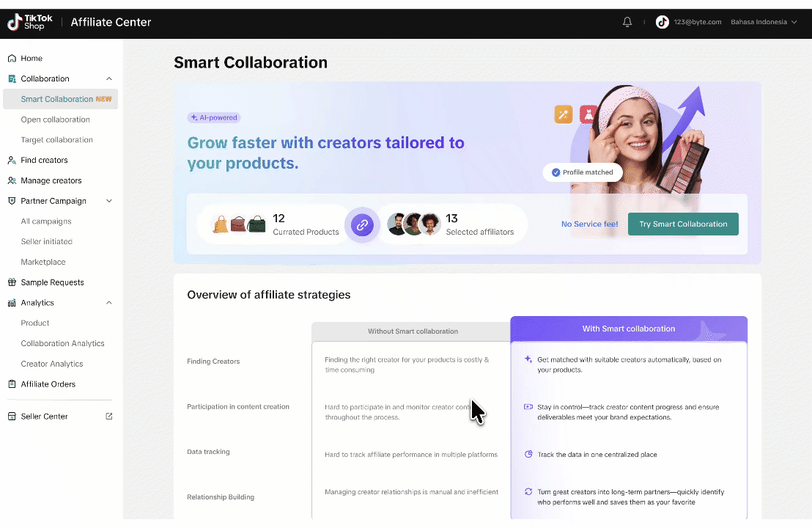The height and width of the screenshot is (528, 812).
Task: Click the Profile matched badge
Action: click(x=583, y=172)
